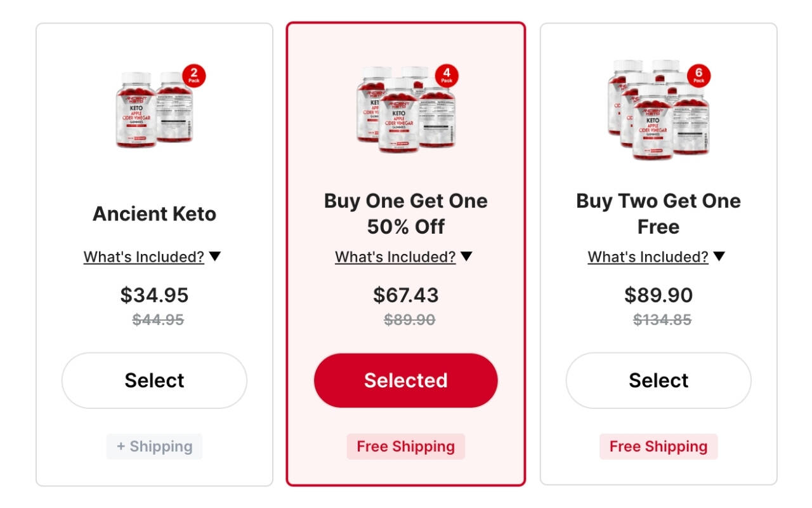This screenshot has height=508, width=812.
Task: Click the red 2 Pack badge
Action: coord(193,76)
